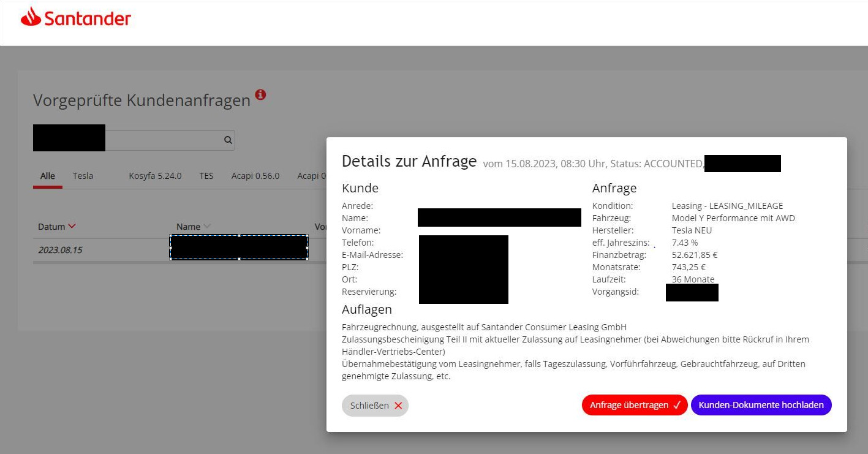Click the Telefon: label
Image resolution: width=868 pixels, height=454 pixels.
(358, 243)
